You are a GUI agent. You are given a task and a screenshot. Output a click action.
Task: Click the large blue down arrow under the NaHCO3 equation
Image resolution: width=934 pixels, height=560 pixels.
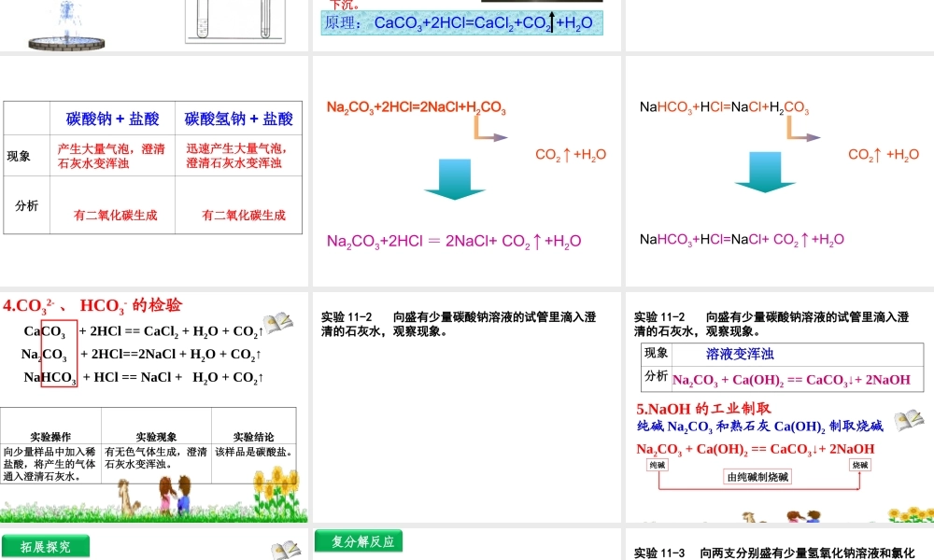click(766, 173)
